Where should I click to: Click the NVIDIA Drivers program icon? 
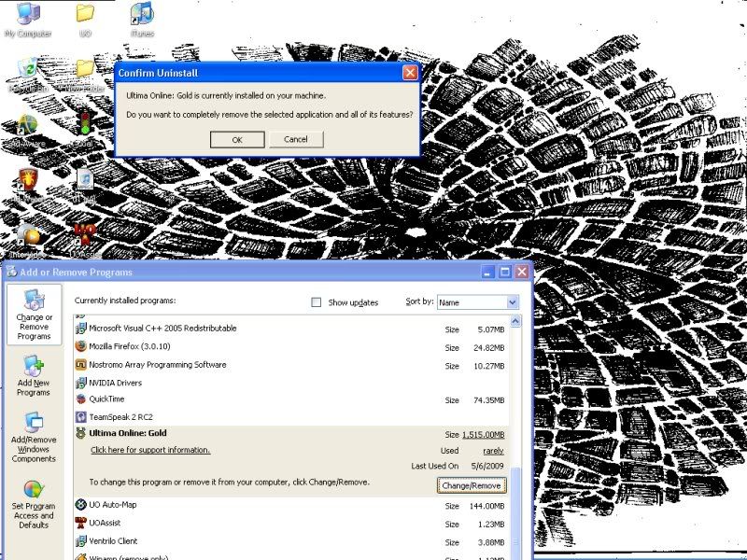point(81,383)
